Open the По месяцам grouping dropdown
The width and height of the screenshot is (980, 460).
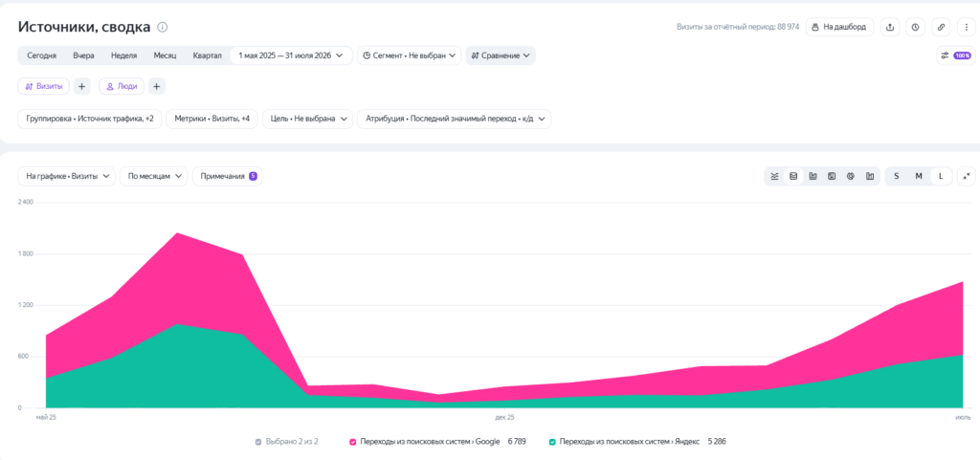[154, 176]
